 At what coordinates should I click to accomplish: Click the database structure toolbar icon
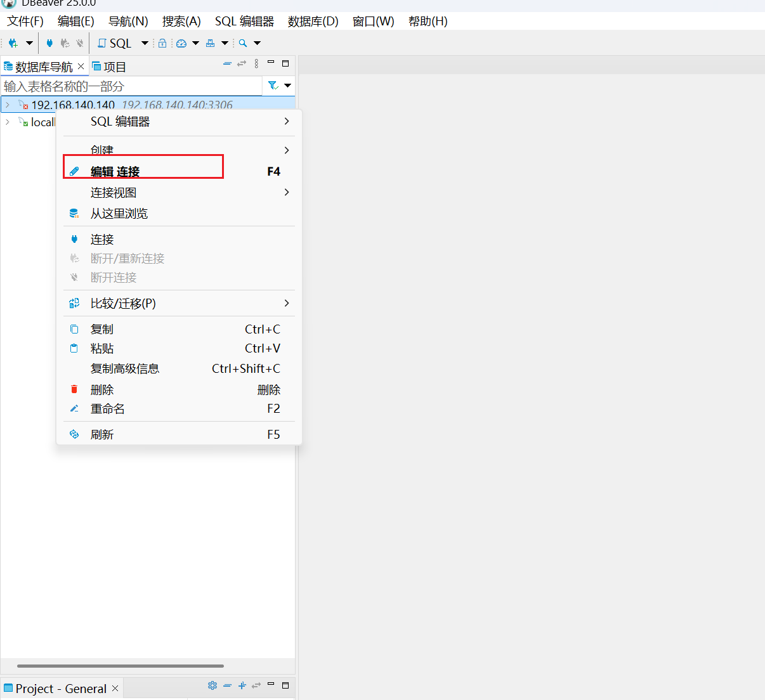click(211, 43)
